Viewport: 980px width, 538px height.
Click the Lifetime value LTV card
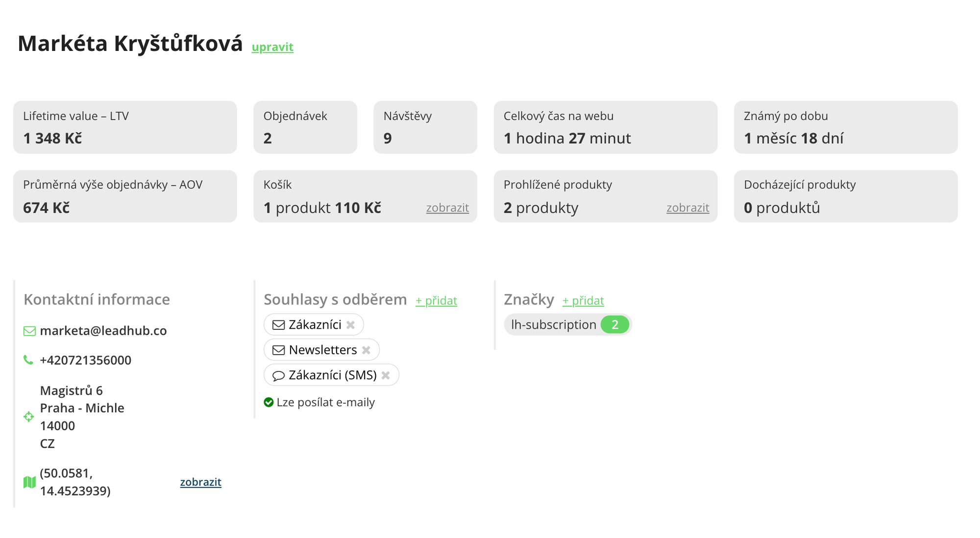[125, 127]
